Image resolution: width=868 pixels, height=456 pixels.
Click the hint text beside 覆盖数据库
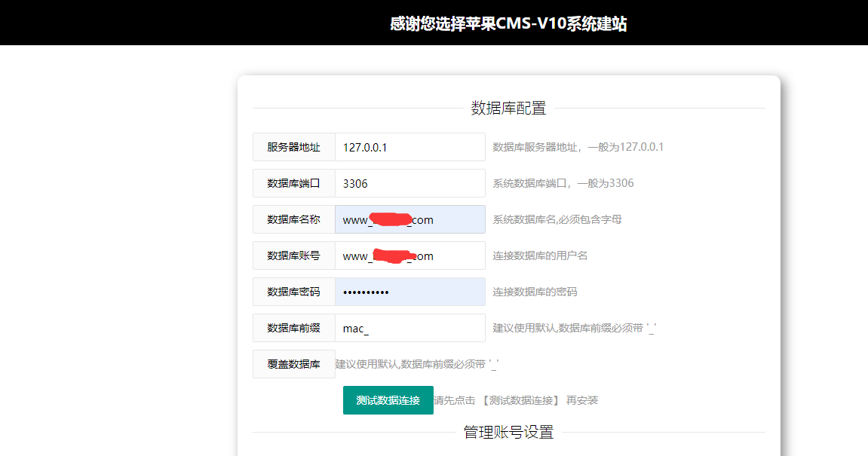(417, 364)
